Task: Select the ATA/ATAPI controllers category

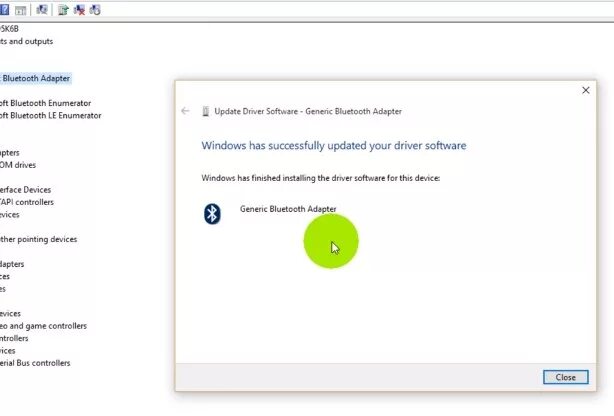Action: coord(27,202)
